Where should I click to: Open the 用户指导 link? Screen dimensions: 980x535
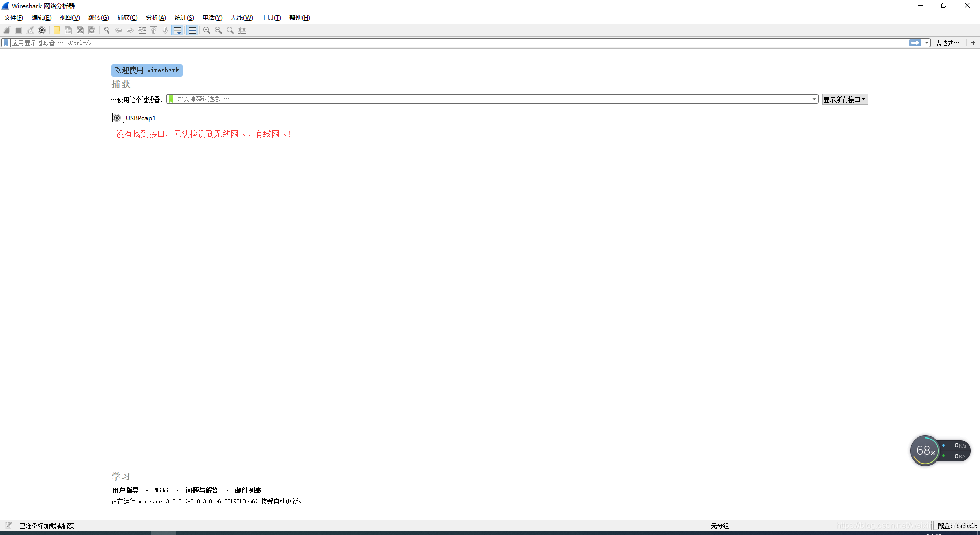(x=125, y=490)
